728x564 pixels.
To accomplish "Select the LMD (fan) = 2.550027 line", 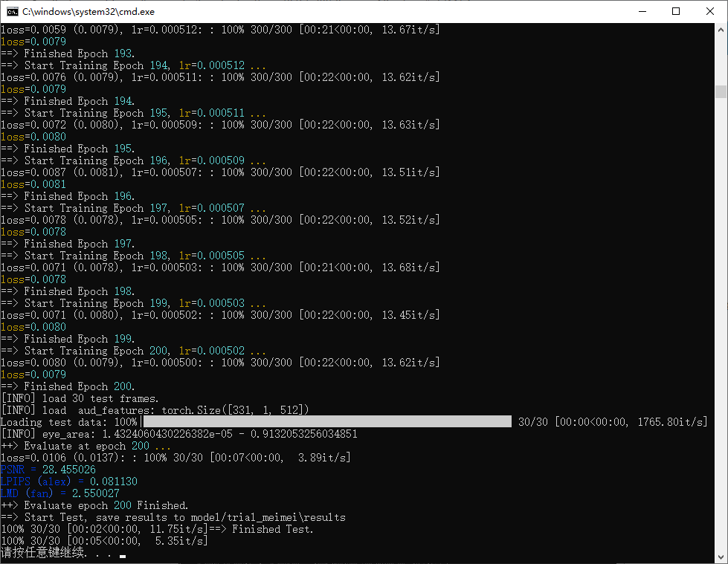I will coord(60,493).
